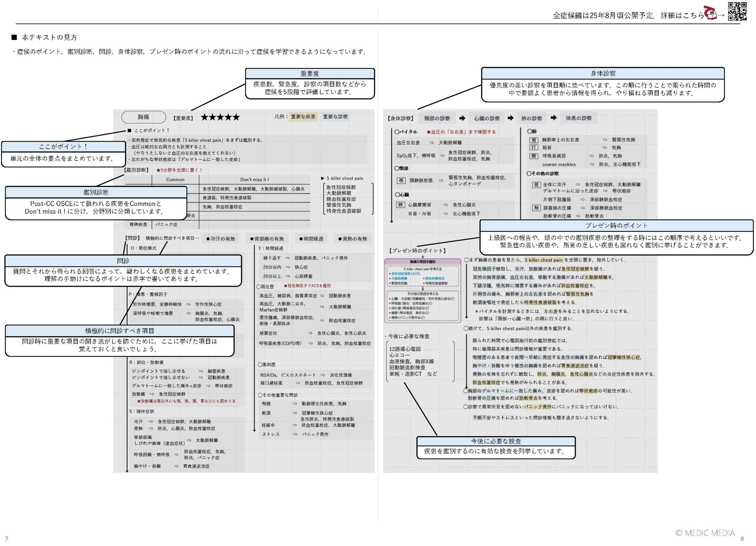The image size is (756, 546).
Task: Click the ●背部痛の有無 tag
Action: click(267, 239)
